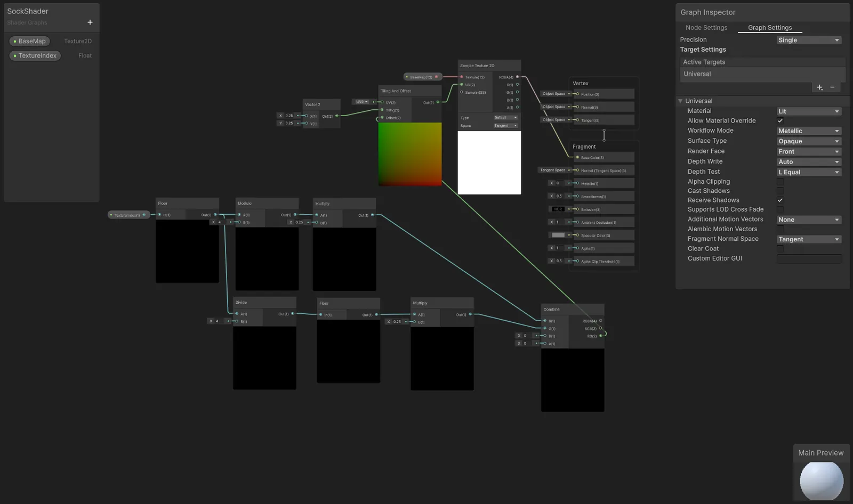The image size is (853, 504).
Task: Click the Emission(3) input port in Fragment
Action: pos(577,209)
